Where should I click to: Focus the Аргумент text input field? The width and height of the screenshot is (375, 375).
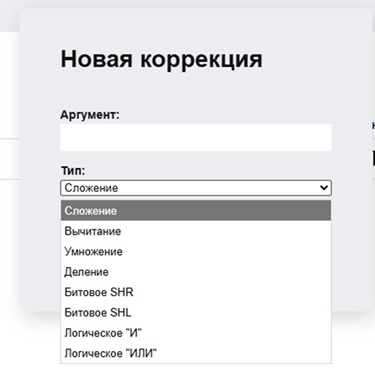[196, 137]
